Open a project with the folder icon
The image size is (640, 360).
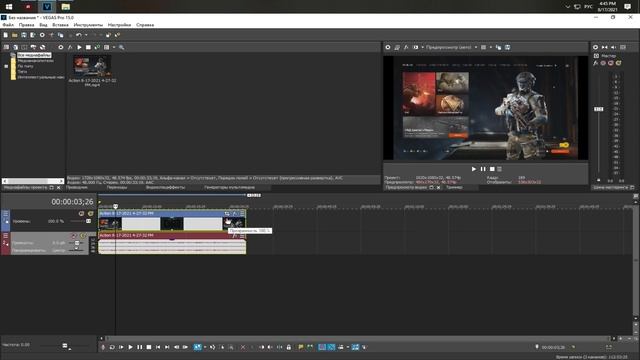[15, 36]
